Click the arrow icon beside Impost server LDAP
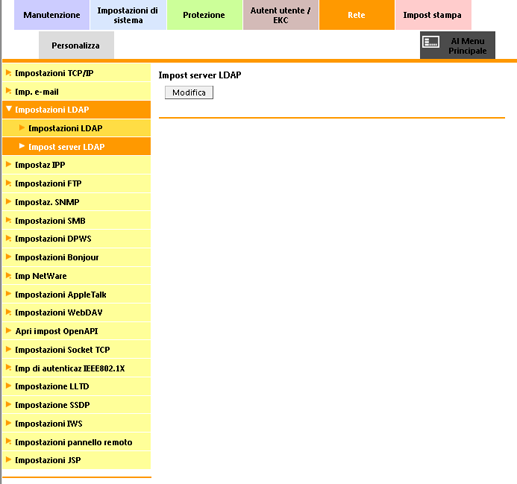 tap(22, 146)
